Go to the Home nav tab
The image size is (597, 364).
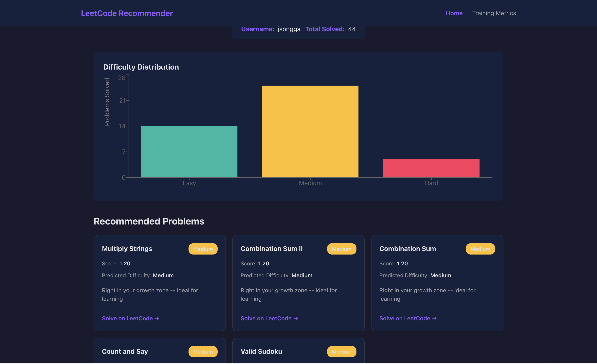(x=454, y=13)
